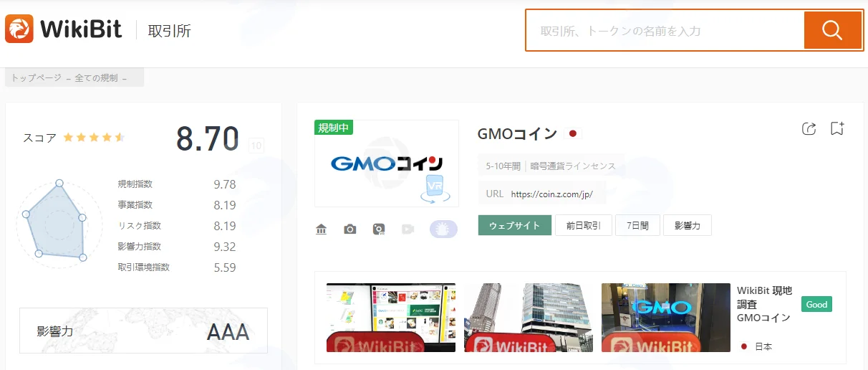Image resolution: width=868 pixels, height=370 pixels.
Task: Click the Japan flag next to GMOコイン
Action: (x=572, y=133)
